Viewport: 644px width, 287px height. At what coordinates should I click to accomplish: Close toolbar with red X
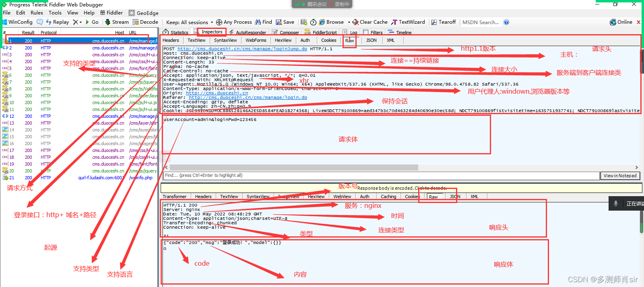tap(638, 22)
